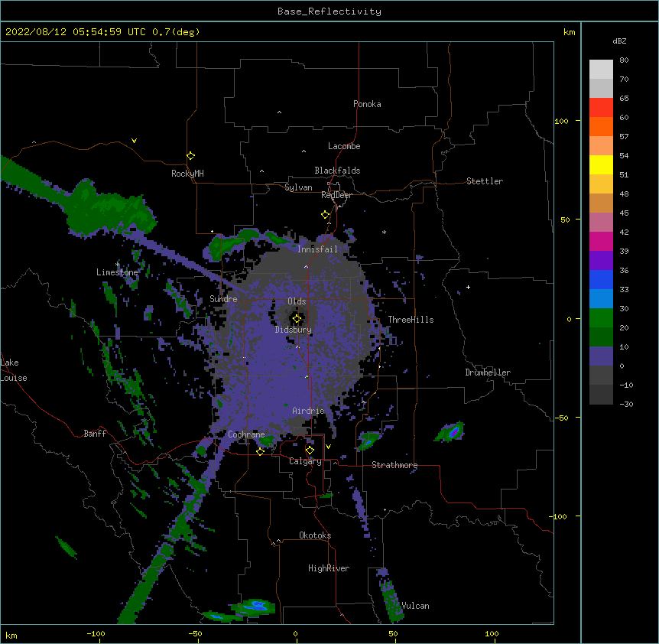Click the yellow marker southwest of RedDeer

326,215
